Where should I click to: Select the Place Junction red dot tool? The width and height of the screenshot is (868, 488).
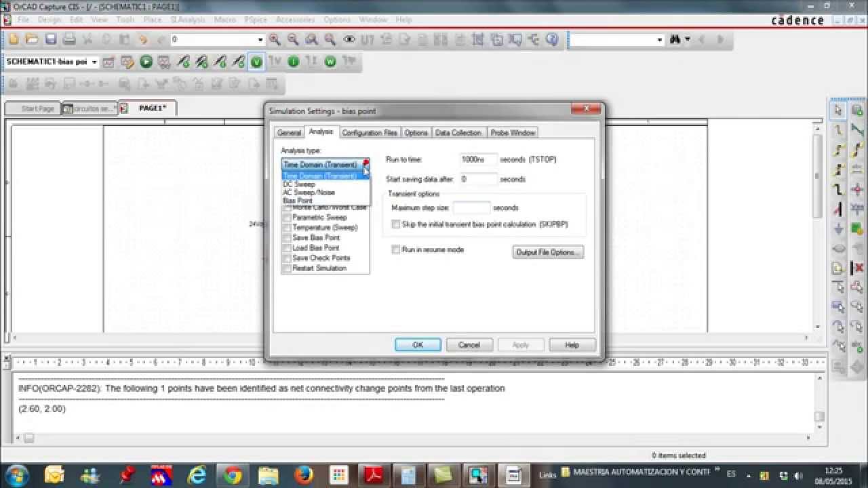(857, 190)
